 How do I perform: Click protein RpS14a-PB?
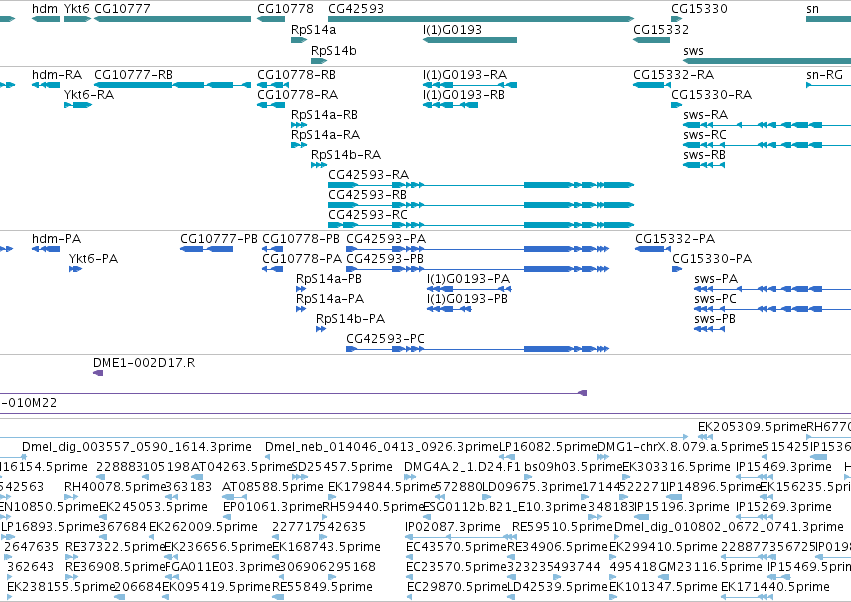coord(329,278)
